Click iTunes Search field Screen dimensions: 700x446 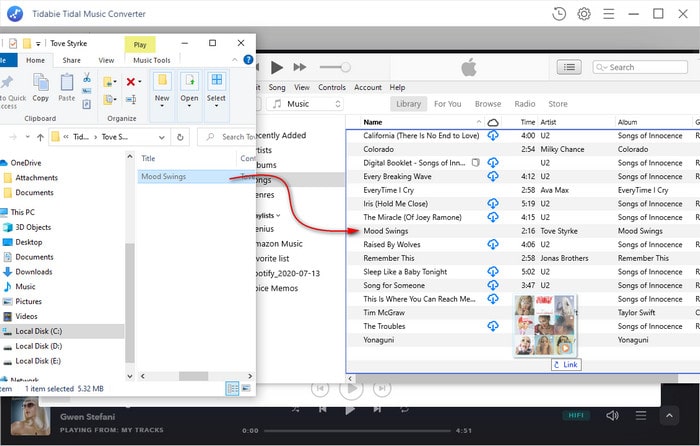(640, 67)
